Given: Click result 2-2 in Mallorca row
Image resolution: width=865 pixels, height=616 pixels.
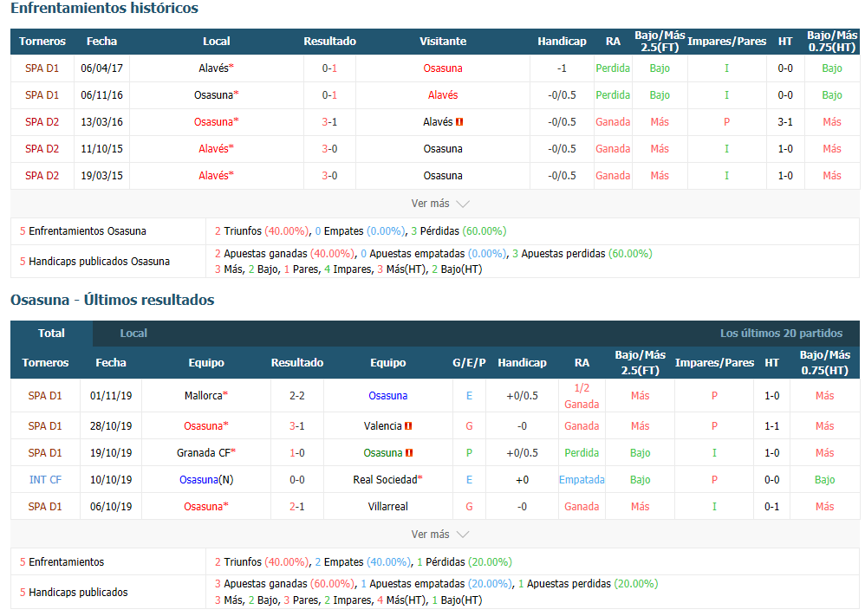Looking at the screenshot, I should click(x=296, y=395).
